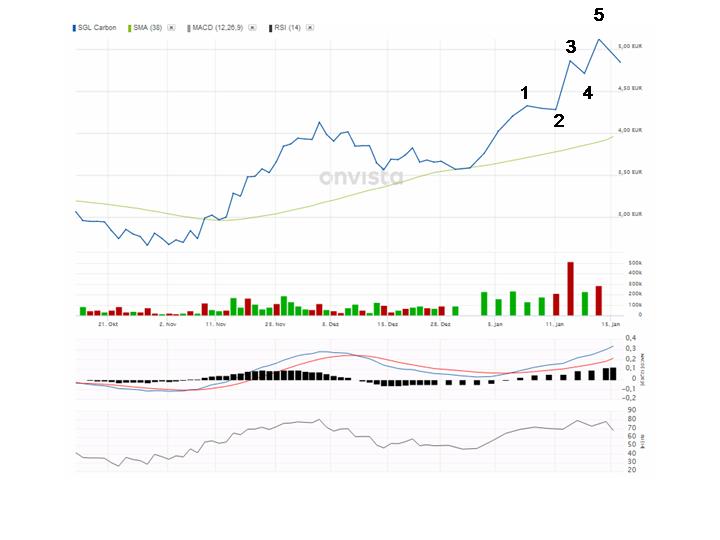Click the 11. Nov date axis label
The width and height of the screenshot is (720, 540).
[x=216, y=325]
